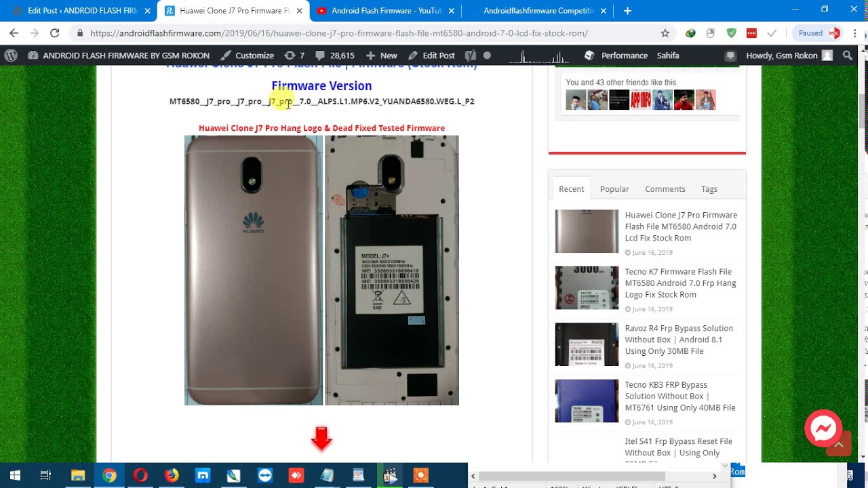Open the Camtasia recorder taskbar icon

(421, 476)
